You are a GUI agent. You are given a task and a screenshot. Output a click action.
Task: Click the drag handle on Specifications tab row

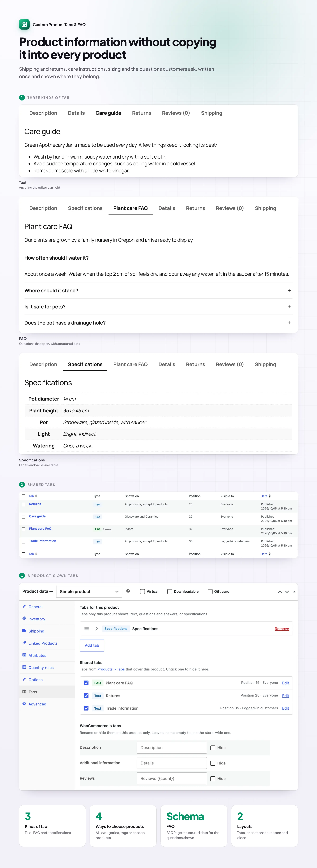click(87, 628)
